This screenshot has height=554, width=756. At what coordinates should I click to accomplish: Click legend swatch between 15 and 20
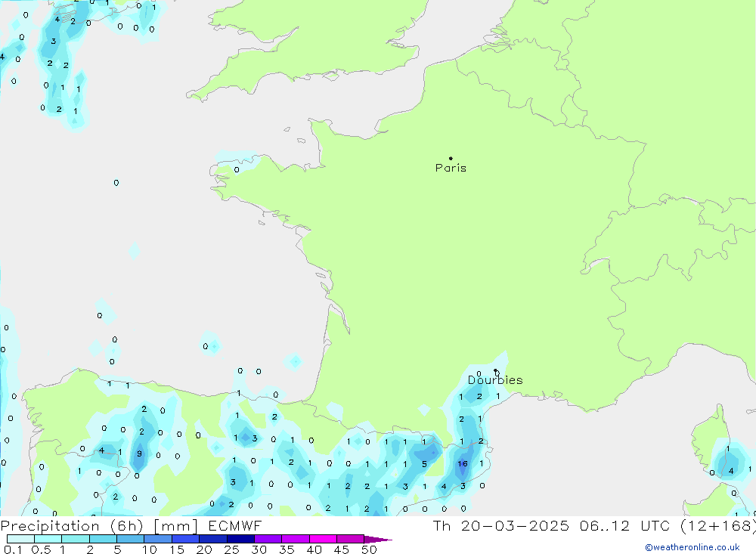point(186,539)
